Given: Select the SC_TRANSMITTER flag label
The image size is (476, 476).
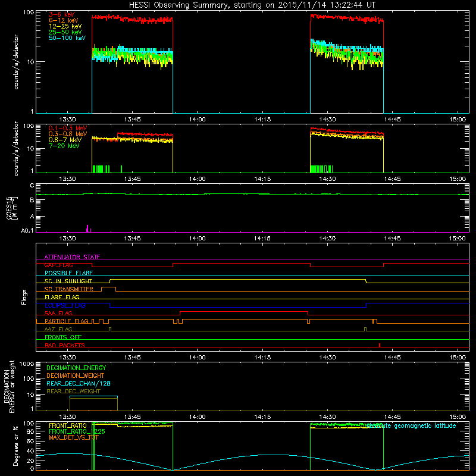Looking at the screenshot, I should [x=69, y=289].
